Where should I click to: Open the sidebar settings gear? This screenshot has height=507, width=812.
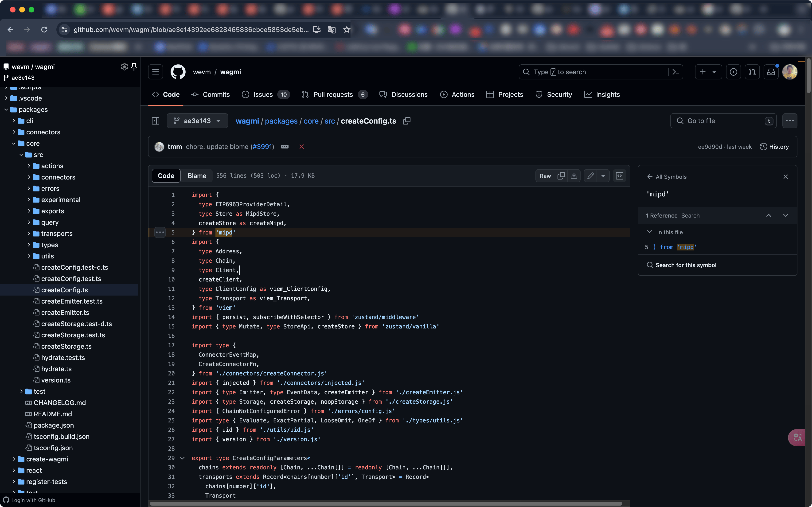[x=124, y=67]
